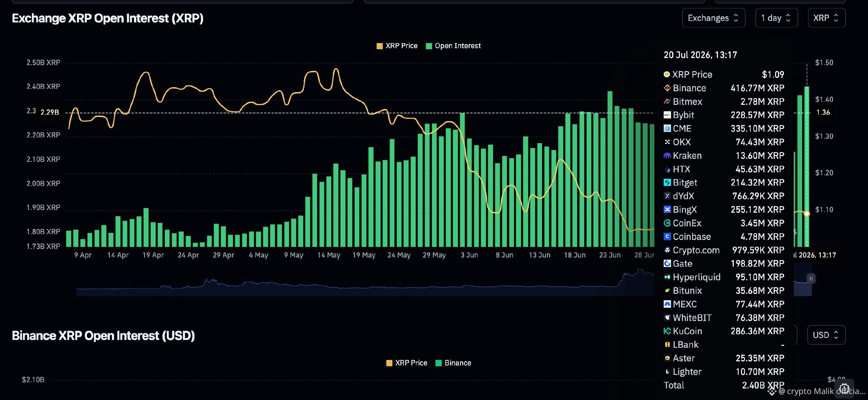The image size is (868, 400).
Task: Click the dYdX logo in the tooltip
Action: point(667,196)
